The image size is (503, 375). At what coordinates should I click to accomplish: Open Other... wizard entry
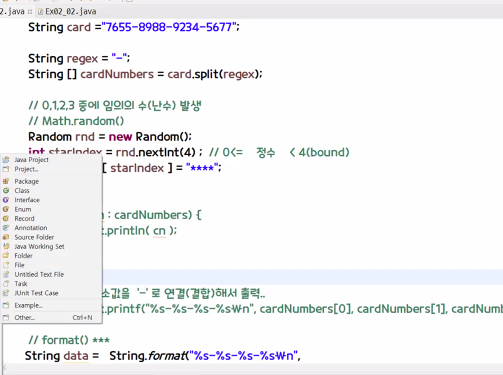pyautogui.click(x=24, y=318)
